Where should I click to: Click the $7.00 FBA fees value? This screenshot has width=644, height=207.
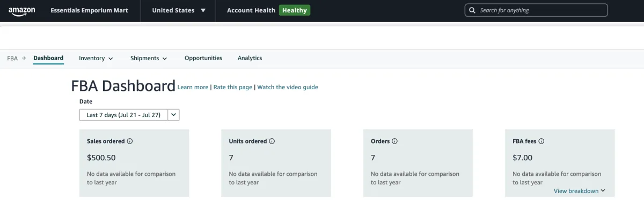click(x=523, y=158)
